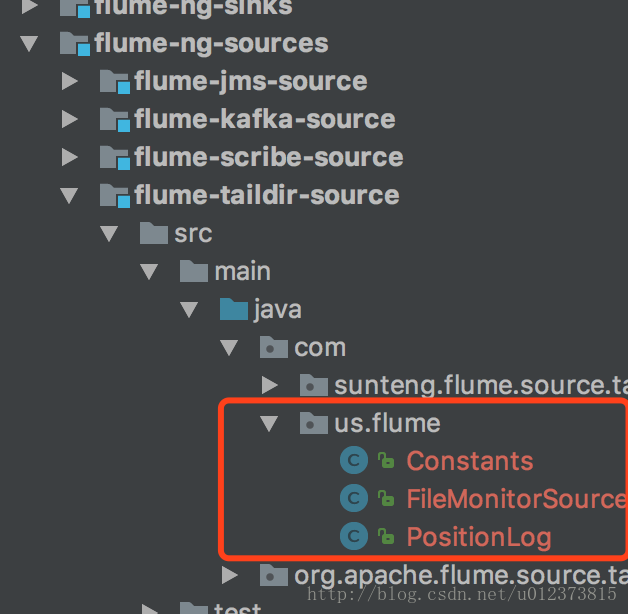628x614 pixels.
Task: Click the green lock icon beside PositionLog
Action: coord(386,536)
